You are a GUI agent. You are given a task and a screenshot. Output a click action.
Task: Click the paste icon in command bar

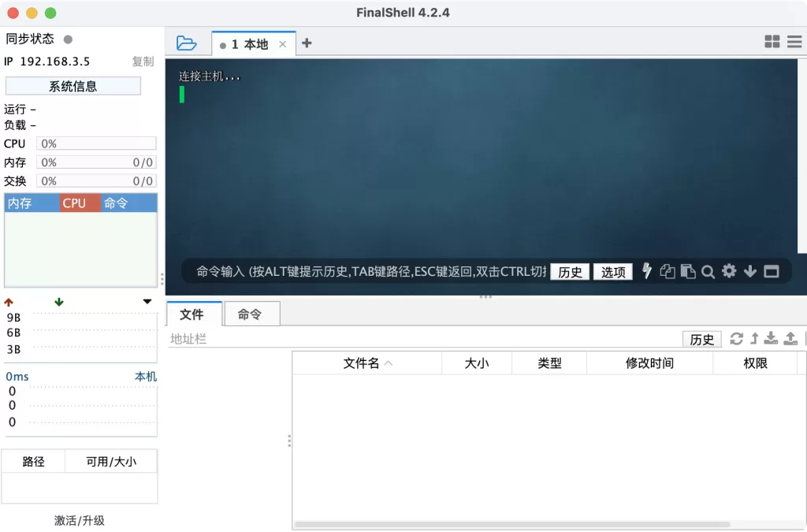coord(688,271)
